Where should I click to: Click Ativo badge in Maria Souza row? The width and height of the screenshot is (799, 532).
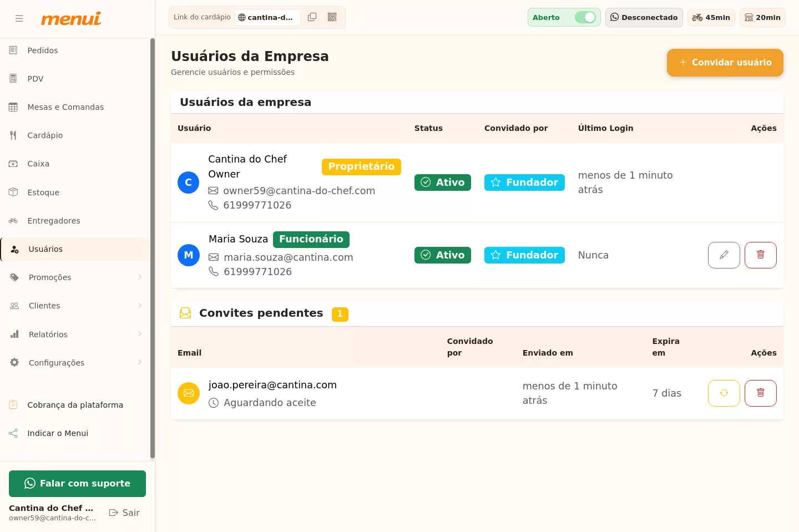pyautogui.click(x=443, y=255)
